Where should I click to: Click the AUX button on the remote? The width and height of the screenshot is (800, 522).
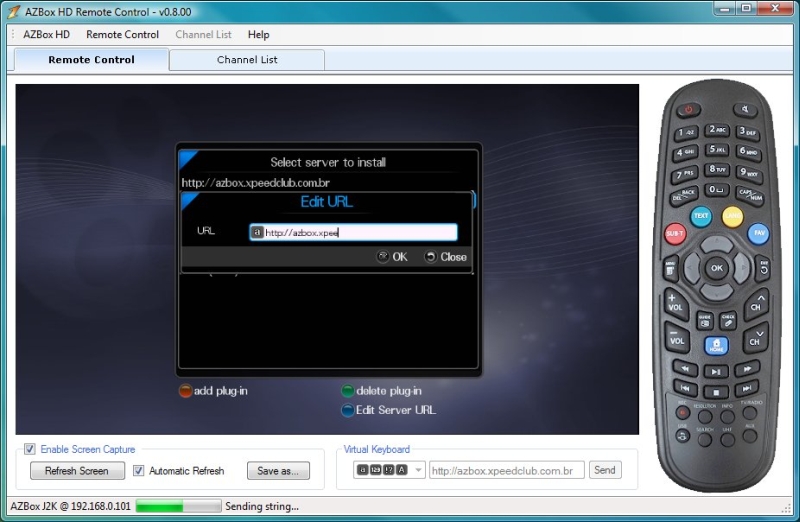[x=750, y=436]
